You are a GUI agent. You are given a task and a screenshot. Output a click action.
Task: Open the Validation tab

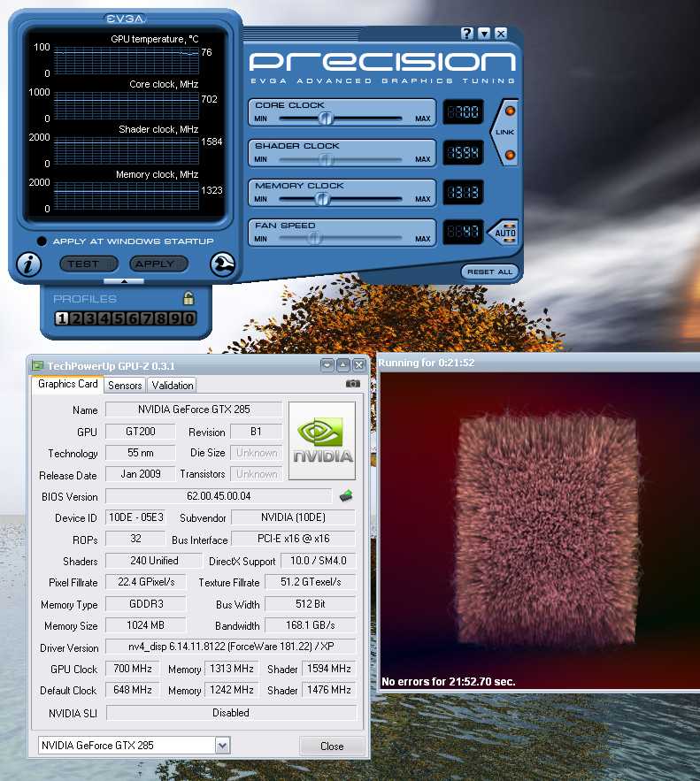click(172, 385)
